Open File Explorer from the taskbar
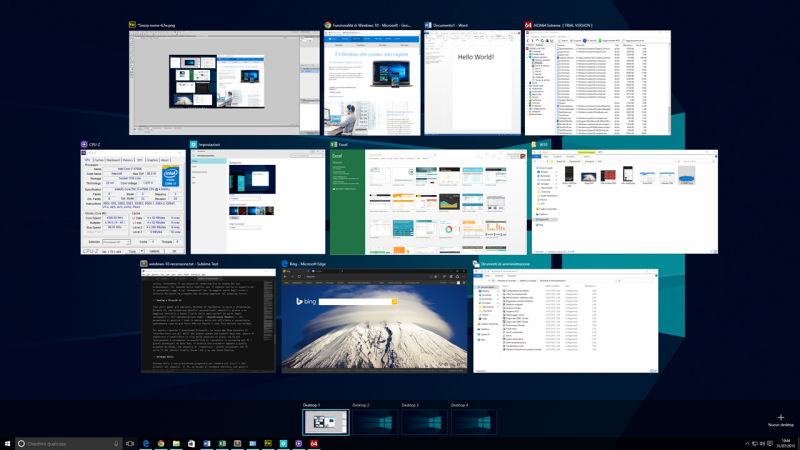The image size is (800, 450). [x=176, y=443]
